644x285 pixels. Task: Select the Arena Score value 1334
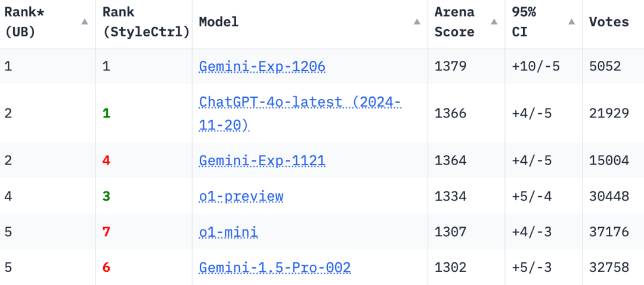click(x=451, y=196)
